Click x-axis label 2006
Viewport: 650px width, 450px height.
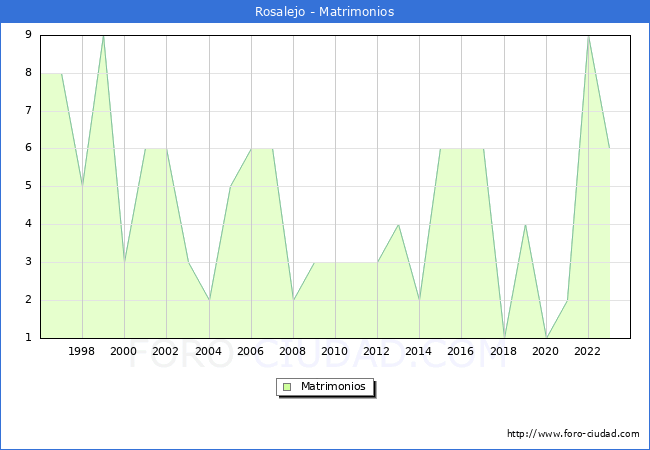250,351
